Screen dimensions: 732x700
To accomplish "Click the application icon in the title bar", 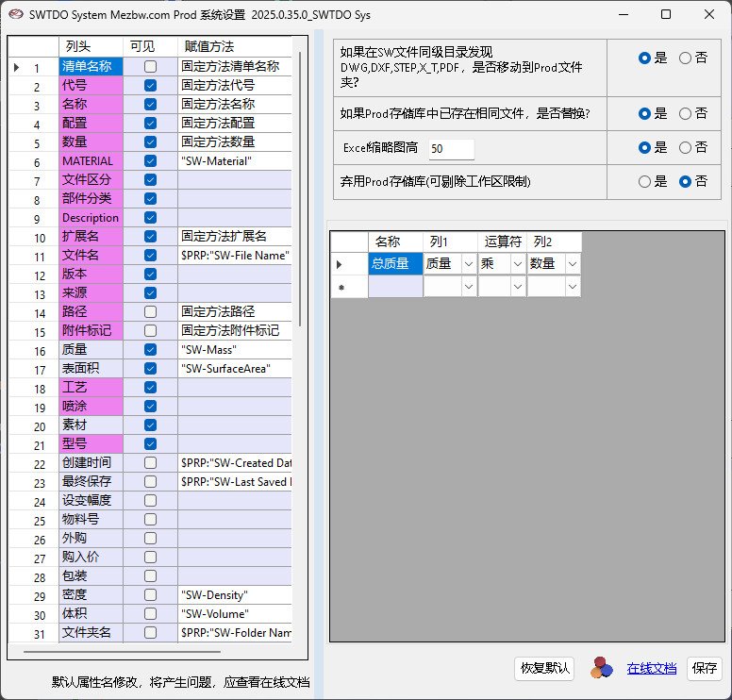I will click(17, 14).
